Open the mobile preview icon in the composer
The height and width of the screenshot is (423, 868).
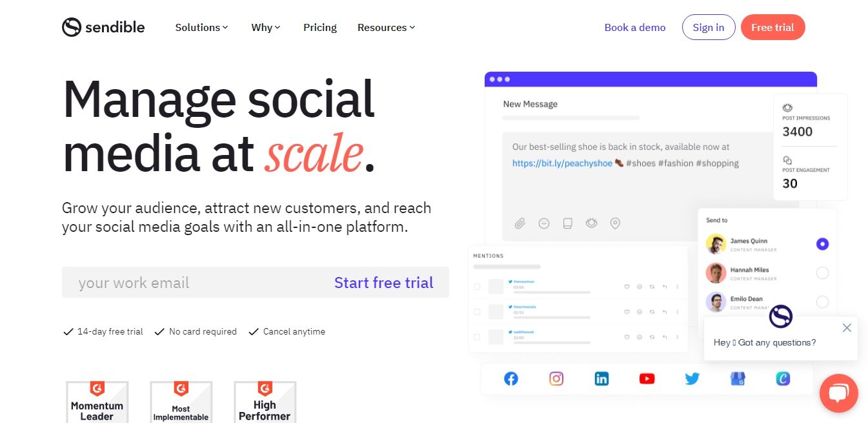coord(567,223)
